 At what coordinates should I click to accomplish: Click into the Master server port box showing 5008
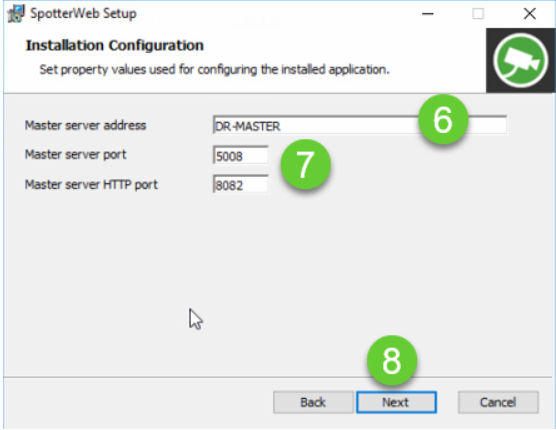(241, 155)
